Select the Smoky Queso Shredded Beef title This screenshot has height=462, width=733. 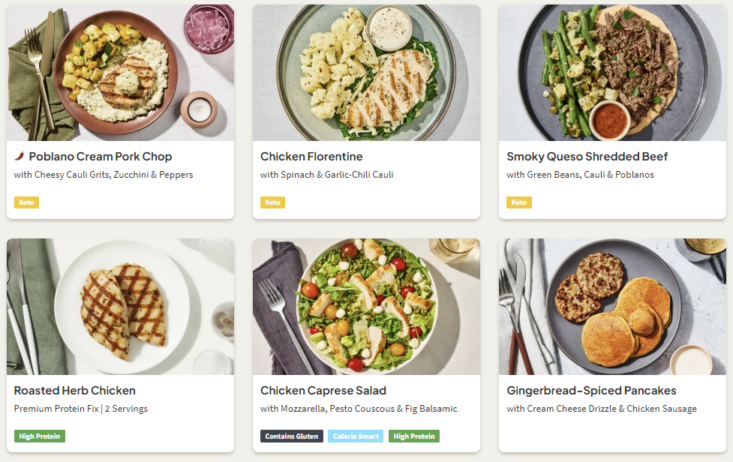(587, 156)
